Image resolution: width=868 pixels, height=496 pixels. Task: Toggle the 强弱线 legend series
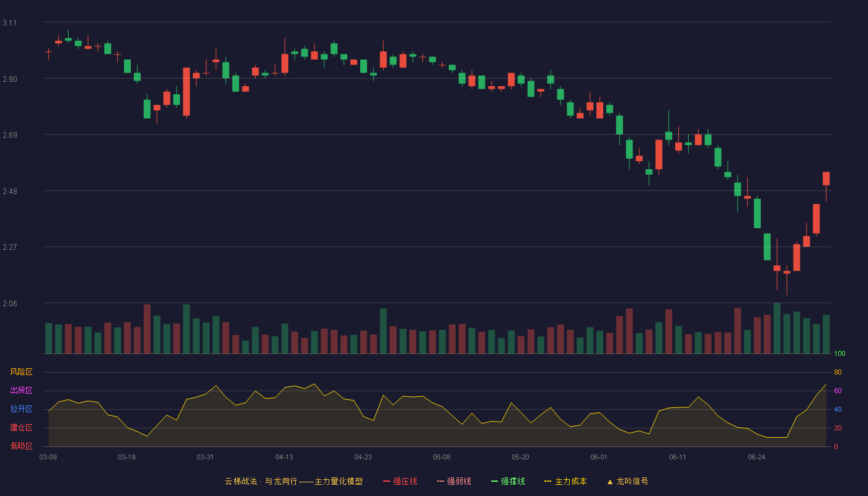pyautogui.click(x=454, y=481)
